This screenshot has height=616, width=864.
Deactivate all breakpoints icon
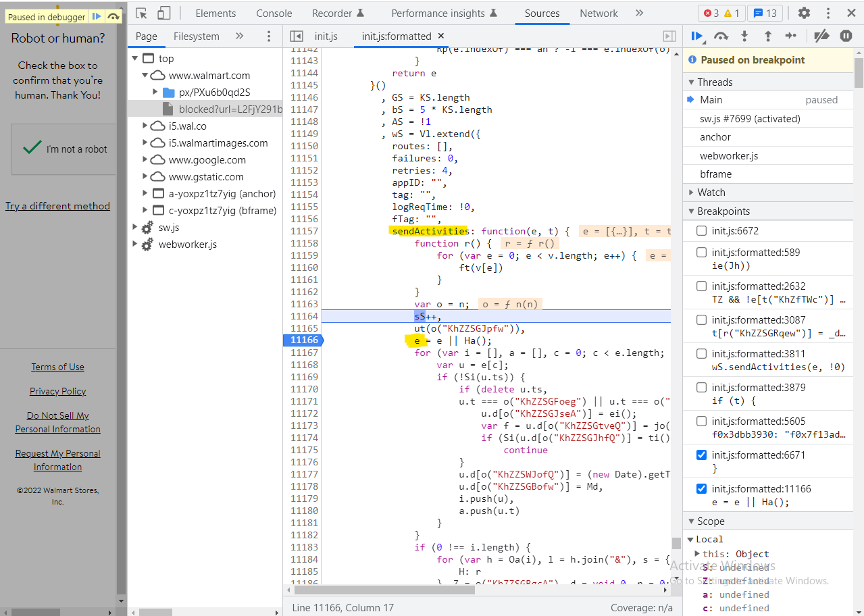821,36
